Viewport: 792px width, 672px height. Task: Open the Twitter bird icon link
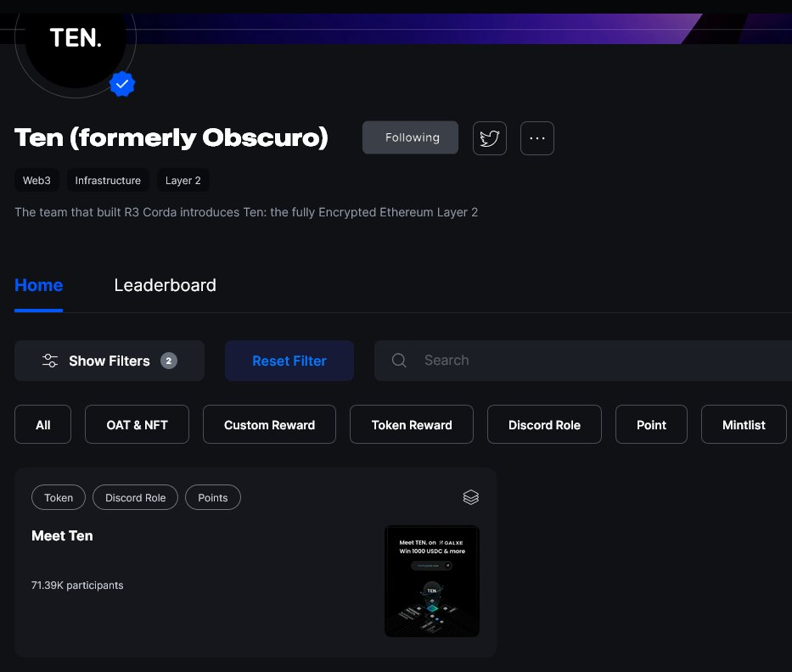pos(490,137)
